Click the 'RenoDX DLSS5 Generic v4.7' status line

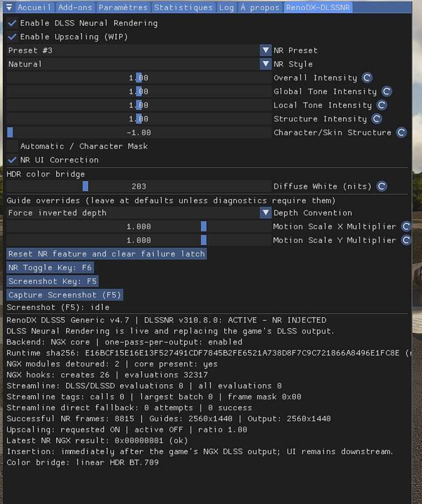[166, 320]
